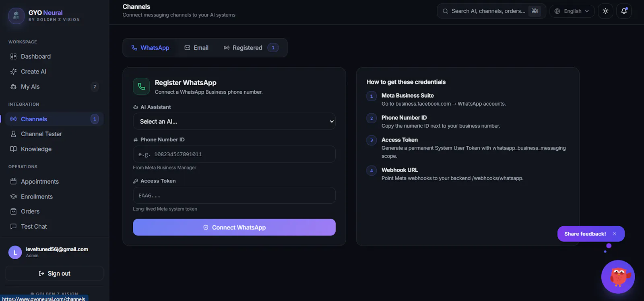This screenshot has width=644, height=301.
Task: Dismiss the Share feedback popup
Action: (x=615, y=234)
